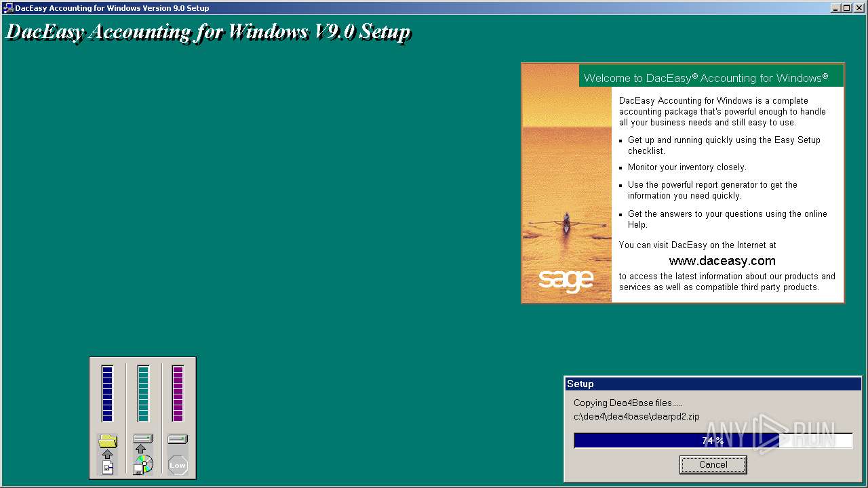The image size is (868, 488).
Task: Click the drive icon above the CD
Action: [x=143, y=439]
